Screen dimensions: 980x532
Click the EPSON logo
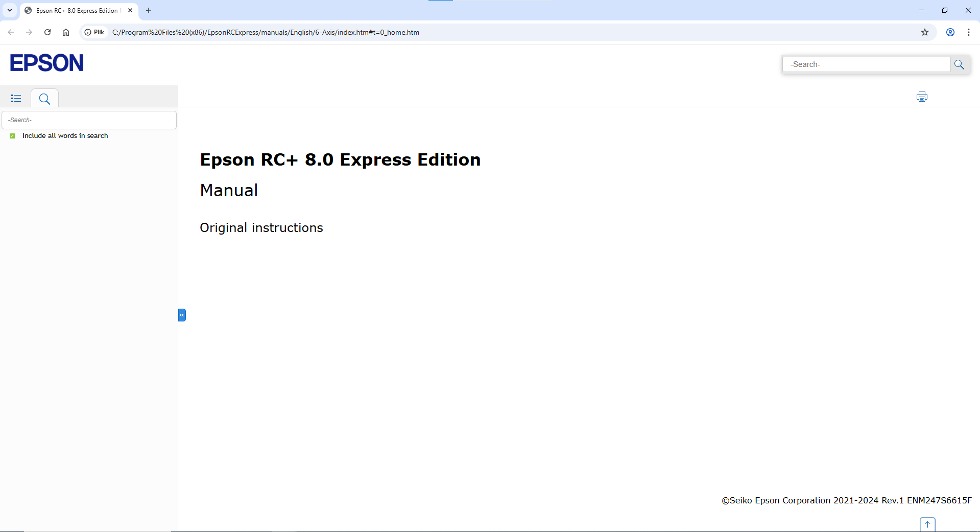pos(46,63)
